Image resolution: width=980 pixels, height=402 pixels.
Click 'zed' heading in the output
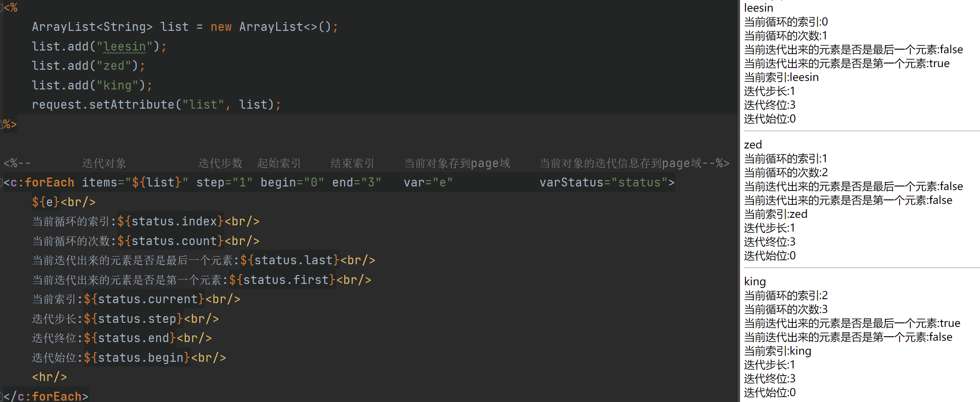click(x=753, y=145)
